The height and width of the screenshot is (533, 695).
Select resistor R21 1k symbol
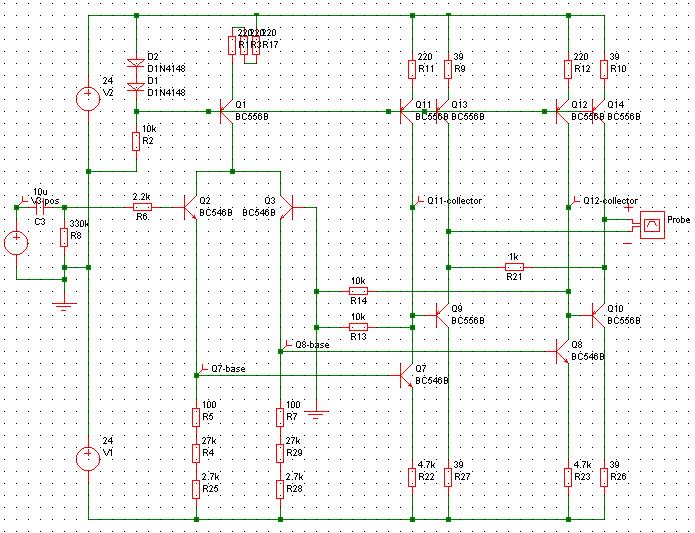(514, 267)
